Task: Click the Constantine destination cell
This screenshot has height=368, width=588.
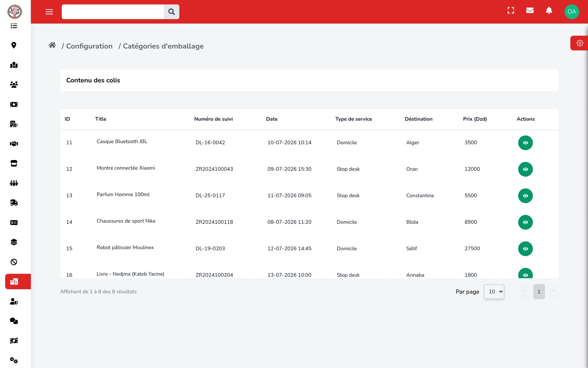Action: point(420,196)
